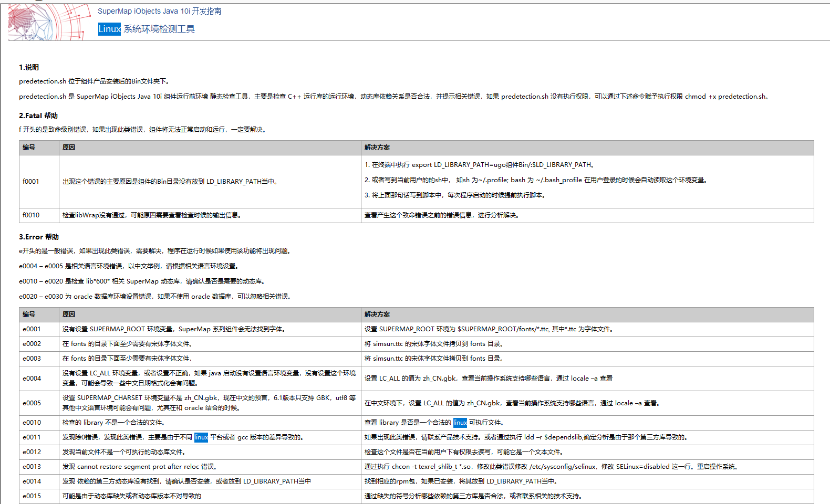
Task: Click paragraph mentioning chmod +x predetection.sh
Action: [x=395, y=97]
